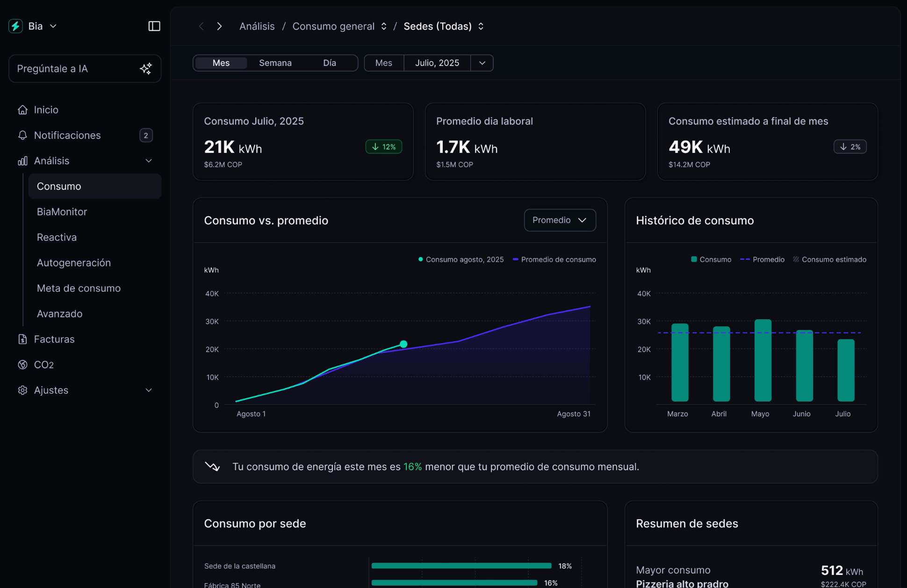Viewport: 907px width, 588px height.
Task: Select the CO2 globe icon
Action: [22, 365]
